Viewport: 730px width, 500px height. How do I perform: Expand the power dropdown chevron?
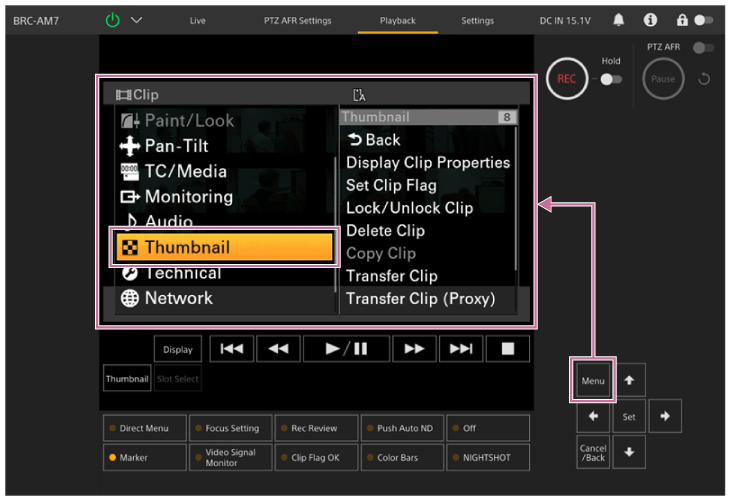click(x=136, y=20)
